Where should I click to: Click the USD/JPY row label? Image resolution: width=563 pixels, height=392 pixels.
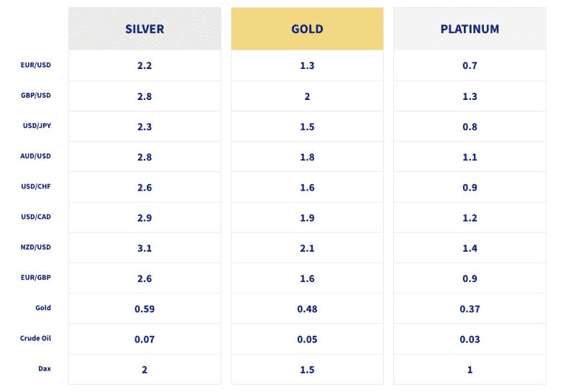tap(37, 126)
